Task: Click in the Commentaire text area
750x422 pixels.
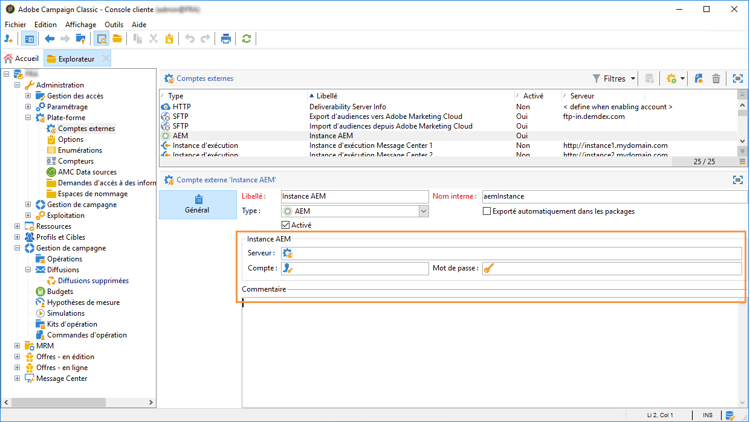Action: coord(490,352)
